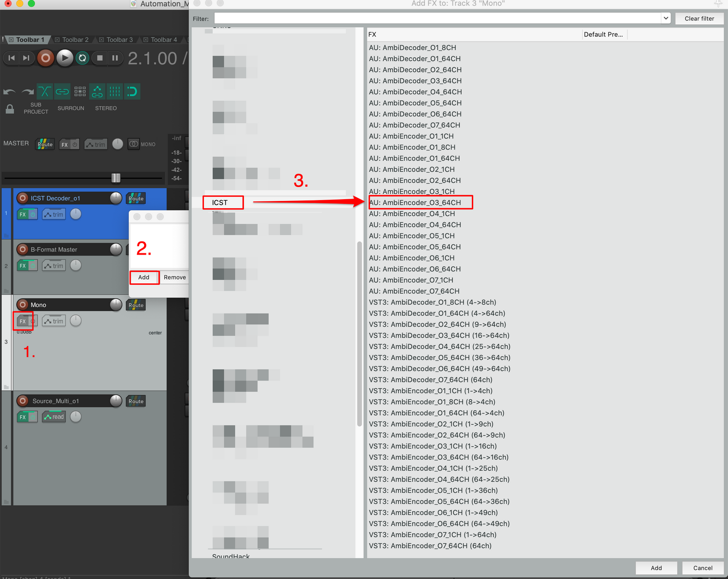Image resolution: width=728 pixels, height=579 pixels.
Task: Arm record on Source_Multi_o1 track
Action: (22, 401)
